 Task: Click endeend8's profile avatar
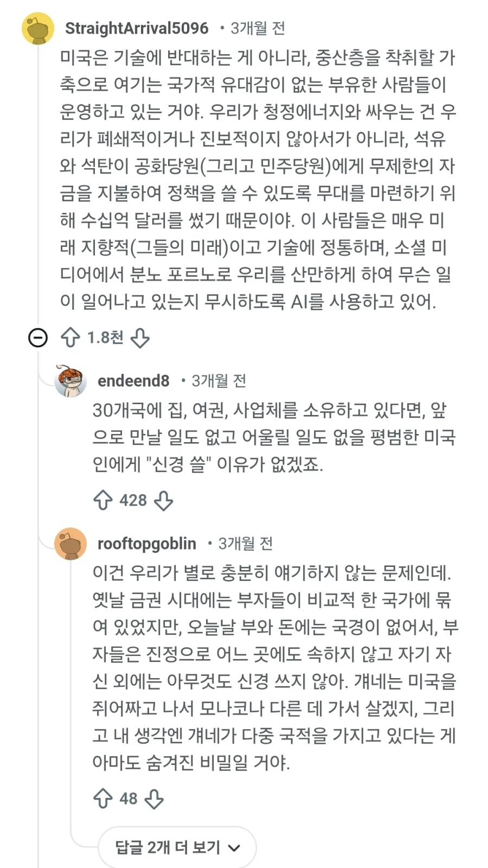[68, 381]
